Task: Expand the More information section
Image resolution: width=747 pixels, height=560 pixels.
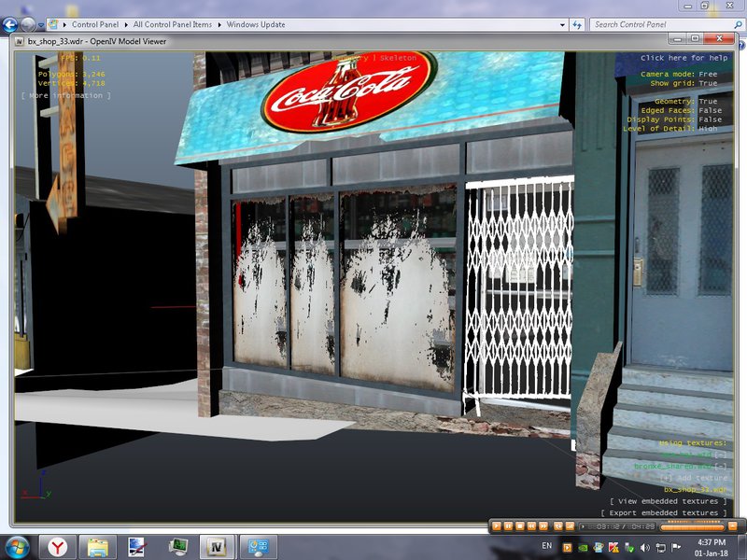Action: (x=65, y=95)
